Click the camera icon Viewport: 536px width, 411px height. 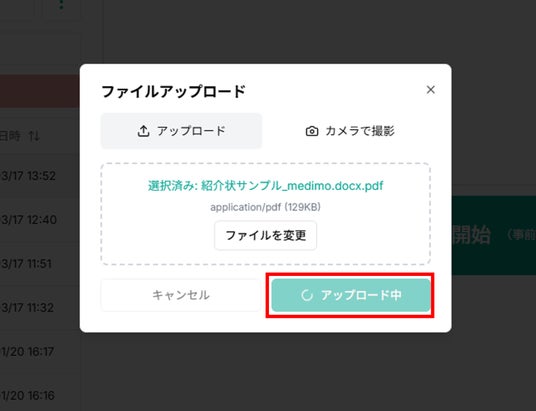[312, 131]
